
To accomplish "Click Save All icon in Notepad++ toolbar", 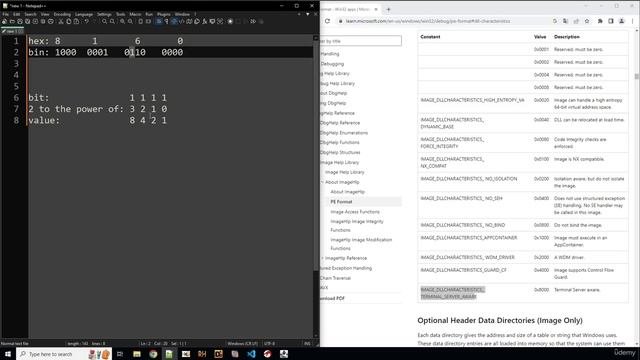I will click(27, 22).
